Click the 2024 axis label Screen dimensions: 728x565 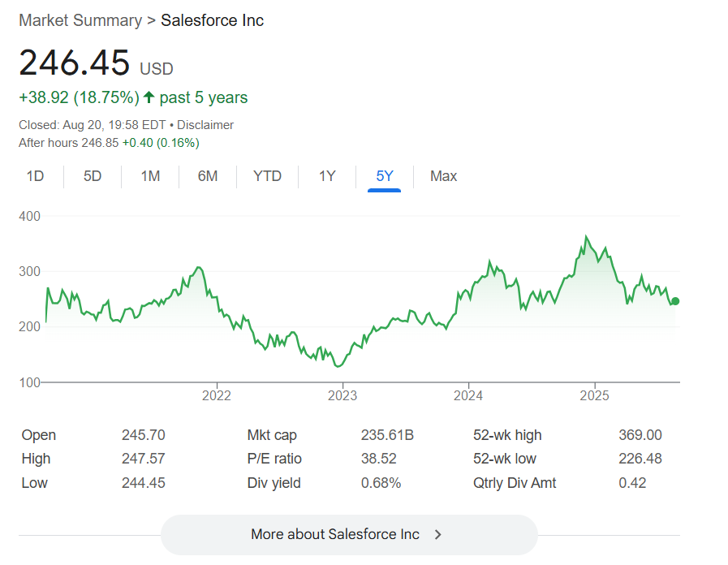pos(468,395)
